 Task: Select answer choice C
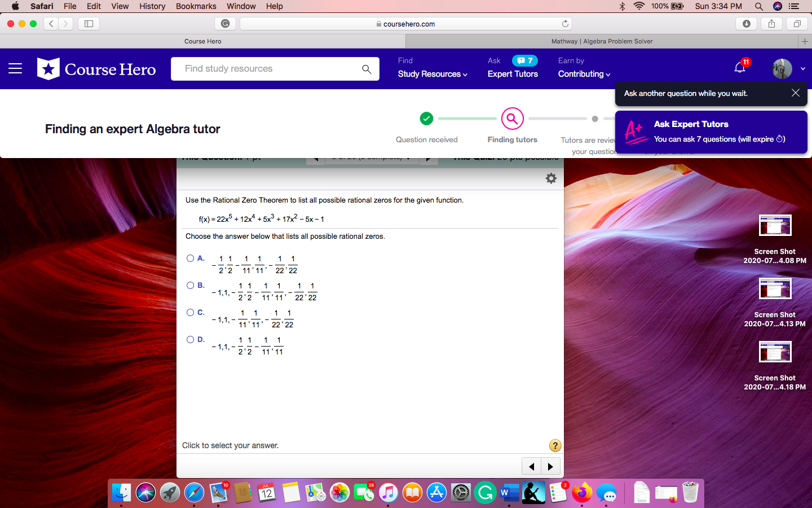click(x=190, y=313)
